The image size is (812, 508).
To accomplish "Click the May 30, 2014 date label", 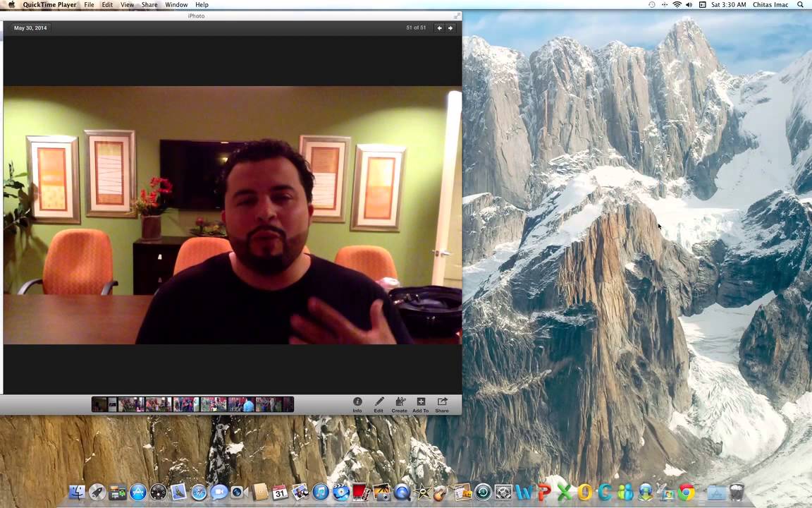I will click(x=30, y=28).
